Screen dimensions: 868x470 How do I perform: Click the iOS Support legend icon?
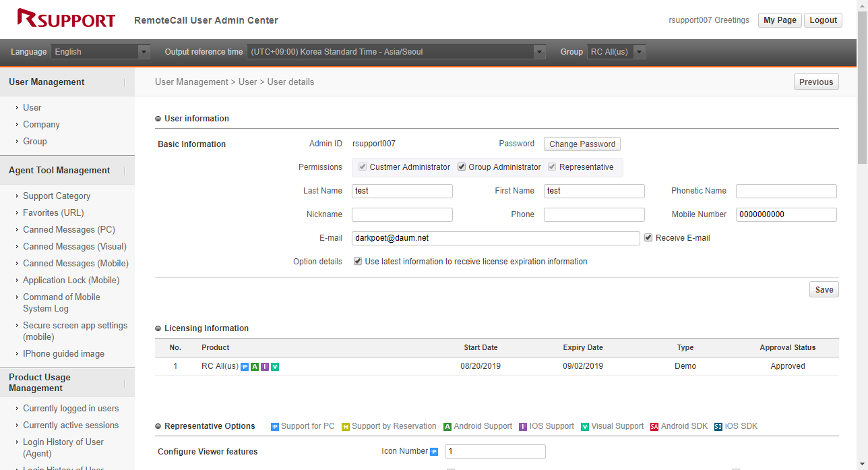point(523,427)
